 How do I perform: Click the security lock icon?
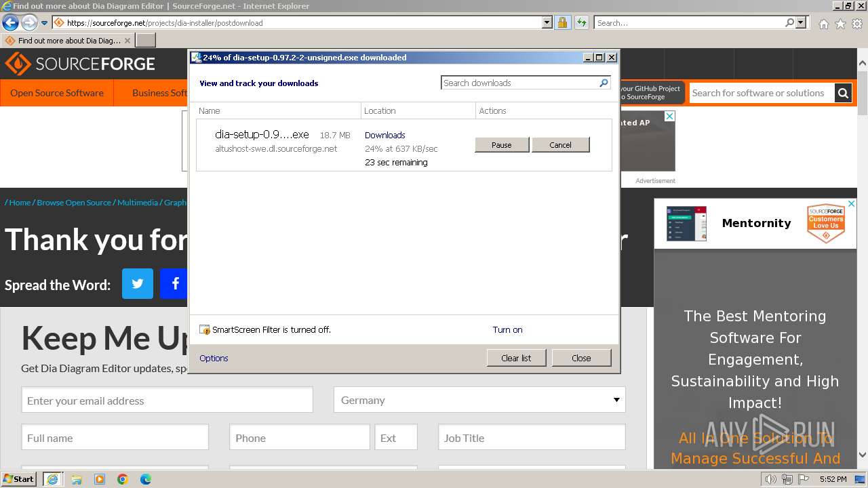562,23
